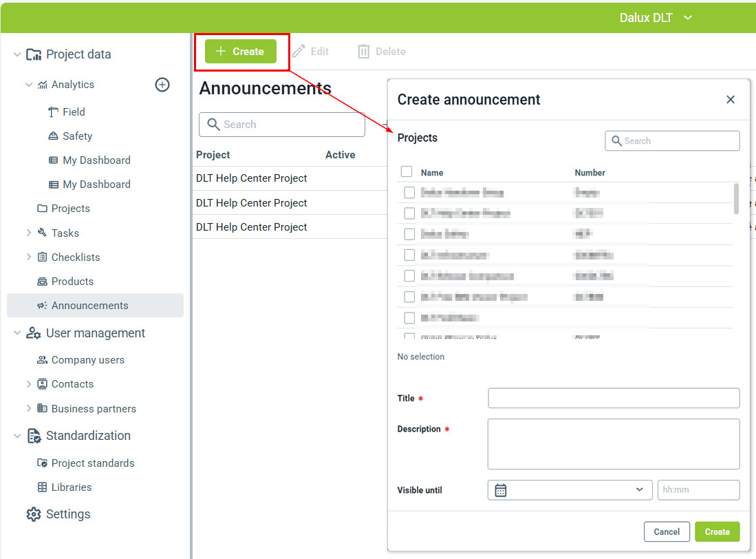
Task: Click the calendar icon in Visible until
Action: pos(501,490)
